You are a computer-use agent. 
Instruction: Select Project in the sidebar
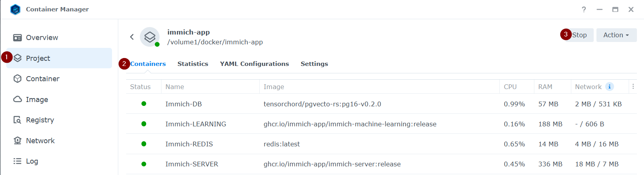tap(59, 58)
